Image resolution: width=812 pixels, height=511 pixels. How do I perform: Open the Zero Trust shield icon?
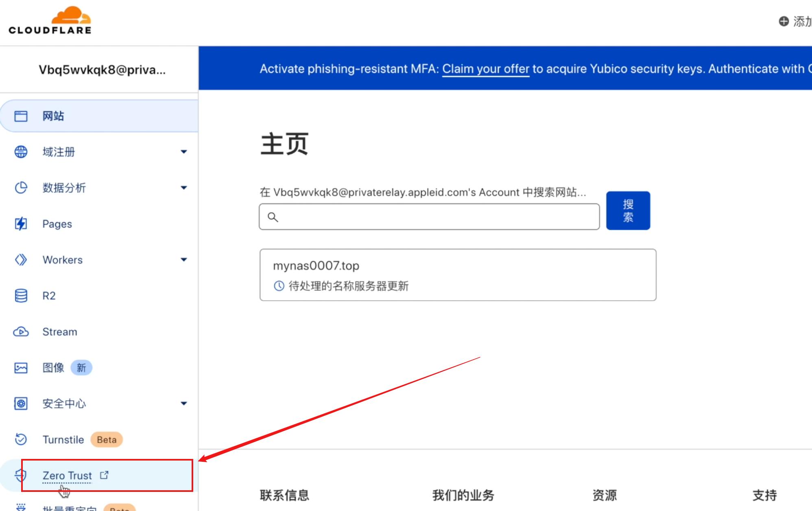tap(21, 475)
